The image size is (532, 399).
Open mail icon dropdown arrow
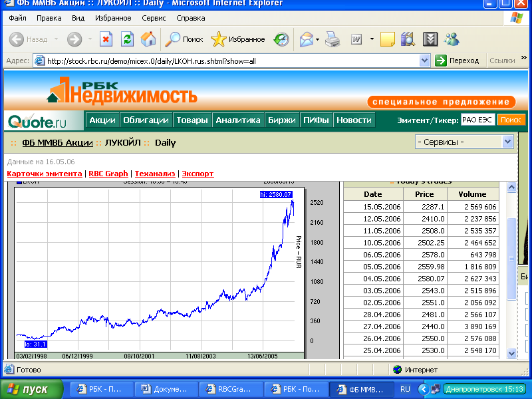coord(318,39)
